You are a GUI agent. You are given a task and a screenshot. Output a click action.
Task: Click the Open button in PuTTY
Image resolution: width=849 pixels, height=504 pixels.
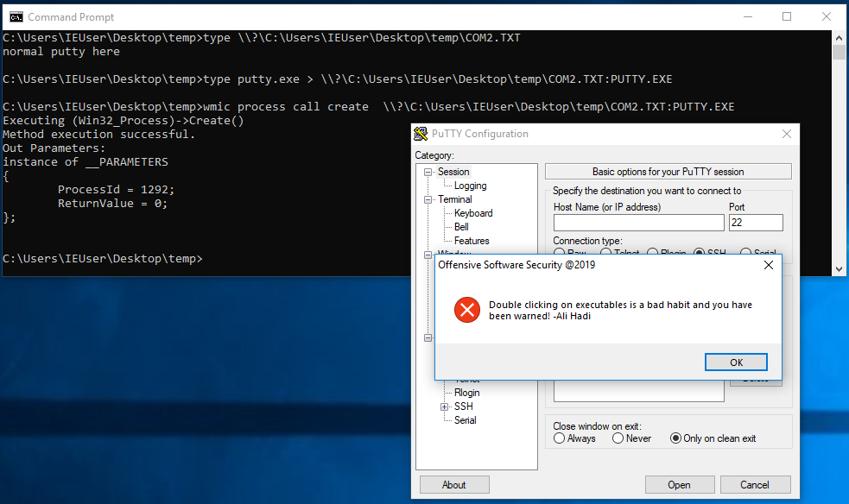(680, 484)
